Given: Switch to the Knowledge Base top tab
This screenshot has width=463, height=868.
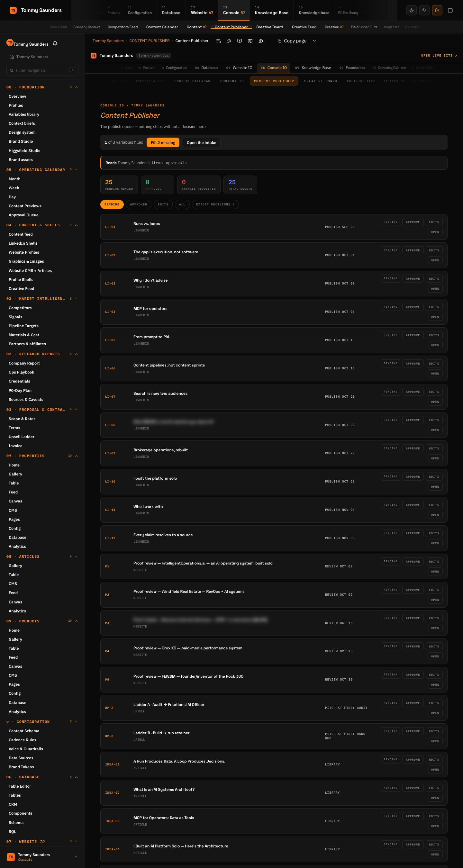Looking at the screenshot, I should tap(272, 10).
